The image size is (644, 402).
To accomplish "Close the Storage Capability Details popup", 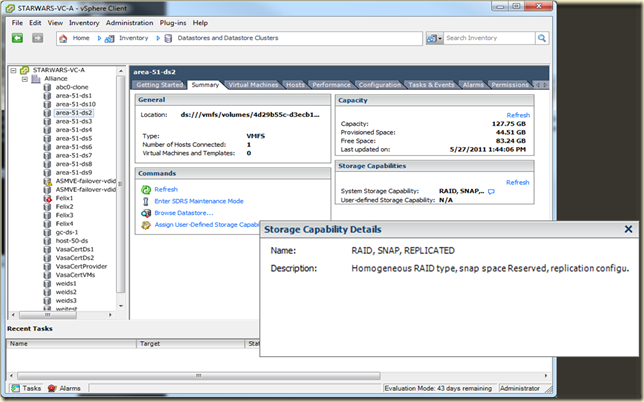I will [628, 229].
